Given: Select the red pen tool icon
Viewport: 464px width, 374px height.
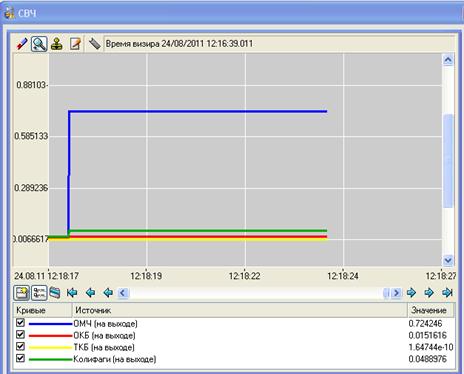Looking at the screenshot, I should point(22,44).
